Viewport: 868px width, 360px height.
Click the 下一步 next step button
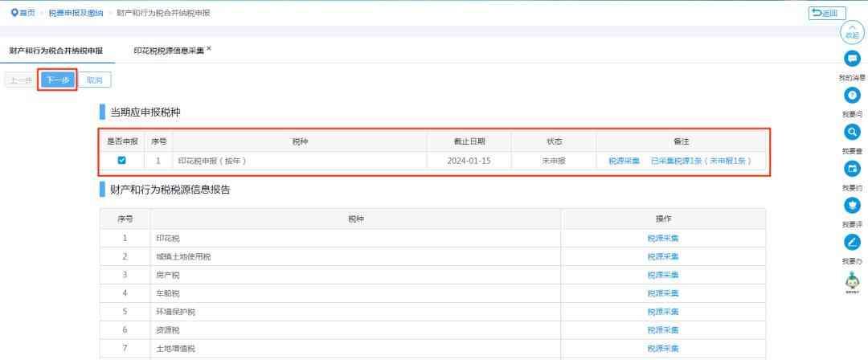point(57,80)
